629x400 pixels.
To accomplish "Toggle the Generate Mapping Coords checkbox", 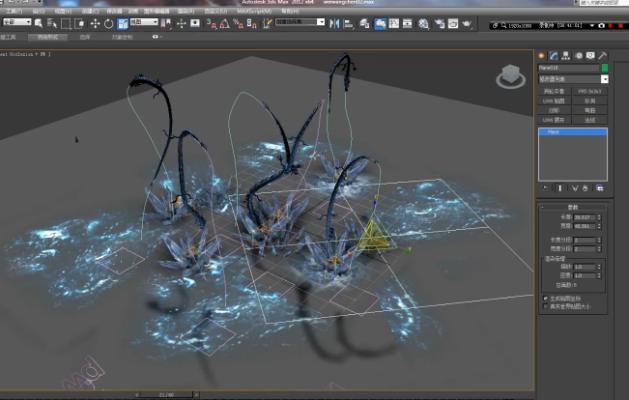I will pos(545,298).
